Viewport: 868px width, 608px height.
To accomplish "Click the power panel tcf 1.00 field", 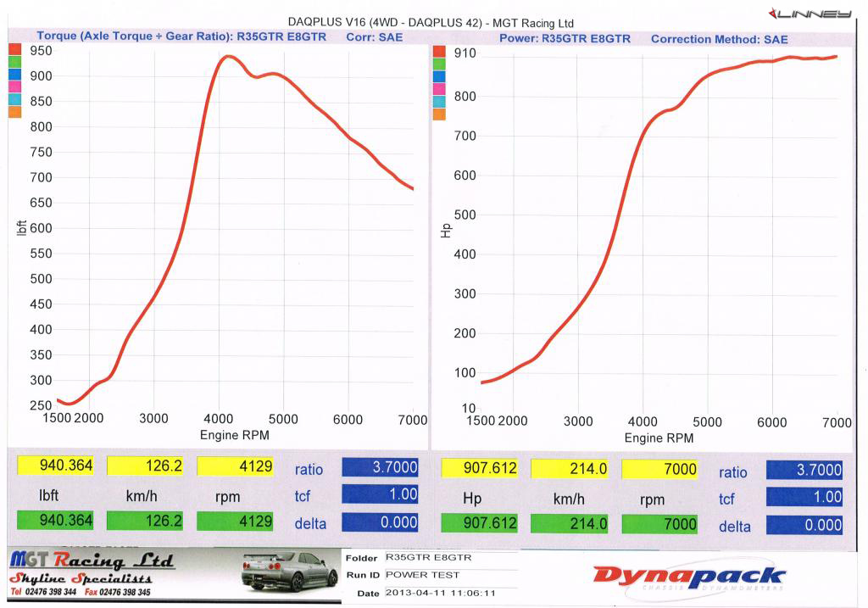I will point(805,497).
